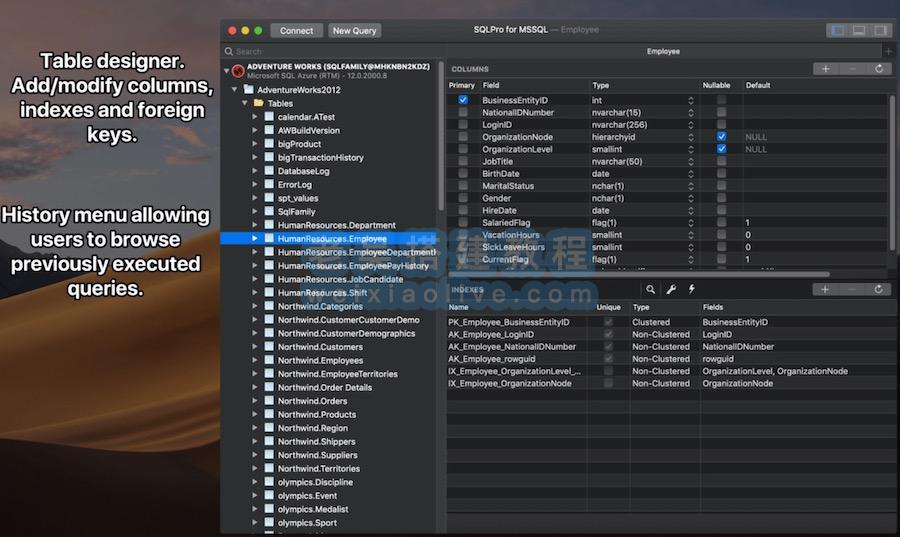This screenshot has width=900, height=537.
Task: Open a new tab with the plus beside Employee
Action: [889, 51]
